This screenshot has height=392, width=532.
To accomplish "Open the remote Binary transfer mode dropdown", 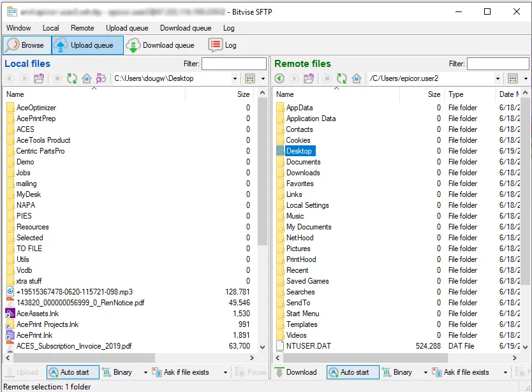I will click(x=425, y=372).
